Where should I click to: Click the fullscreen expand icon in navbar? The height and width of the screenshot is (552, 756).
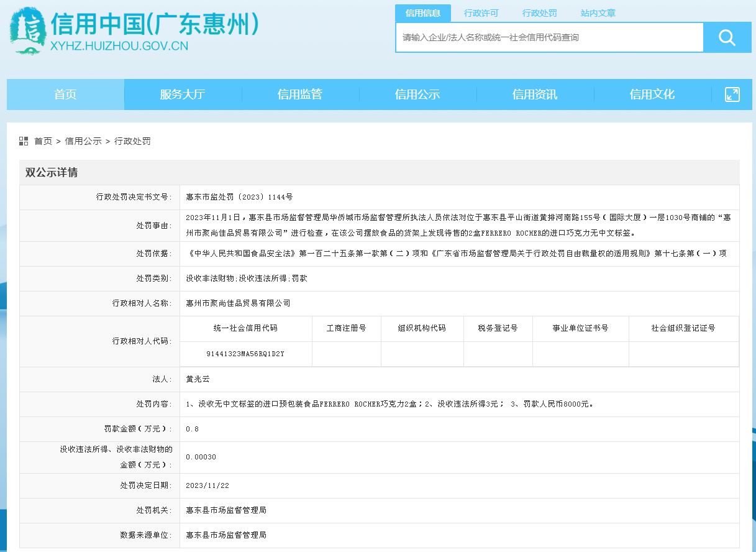(x=732, y=94)
